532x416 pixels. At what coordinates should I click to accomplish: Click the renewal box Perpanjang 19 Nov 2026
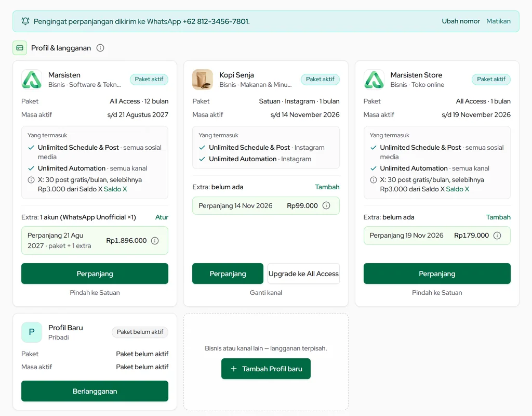(437, 236)
